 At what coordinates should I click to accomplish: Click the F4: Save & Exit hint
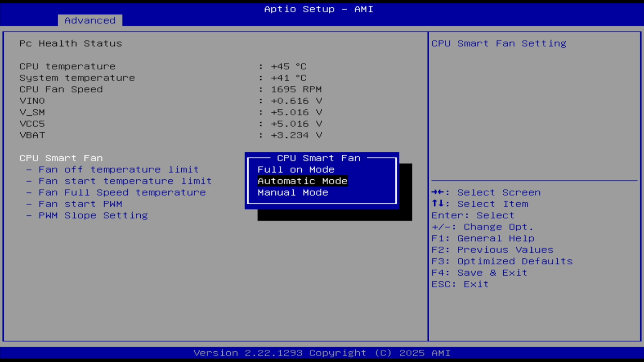coord(480,273)
